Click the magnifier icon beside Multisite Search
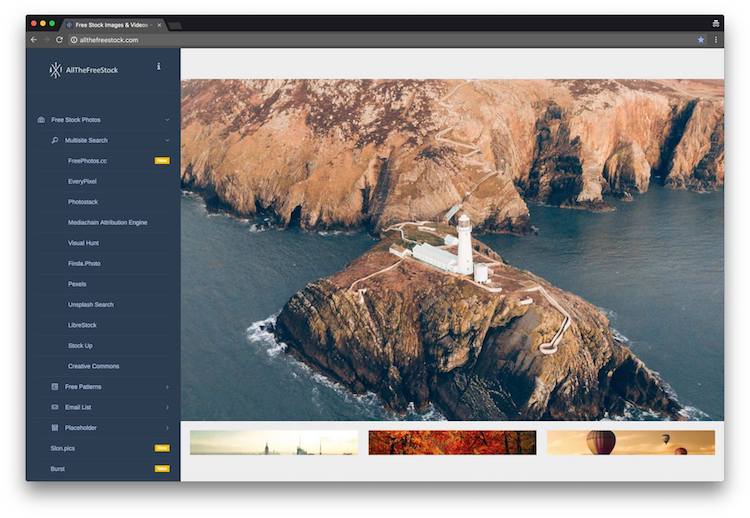This screenshot has height=518, width=750. click(x=55, y=140)
